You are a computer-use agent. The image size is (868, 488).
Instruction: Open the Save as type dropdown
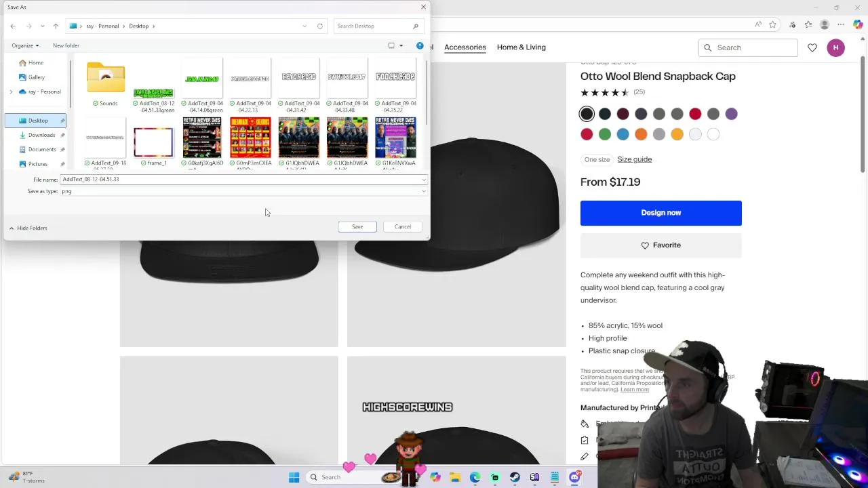(424, 191)
